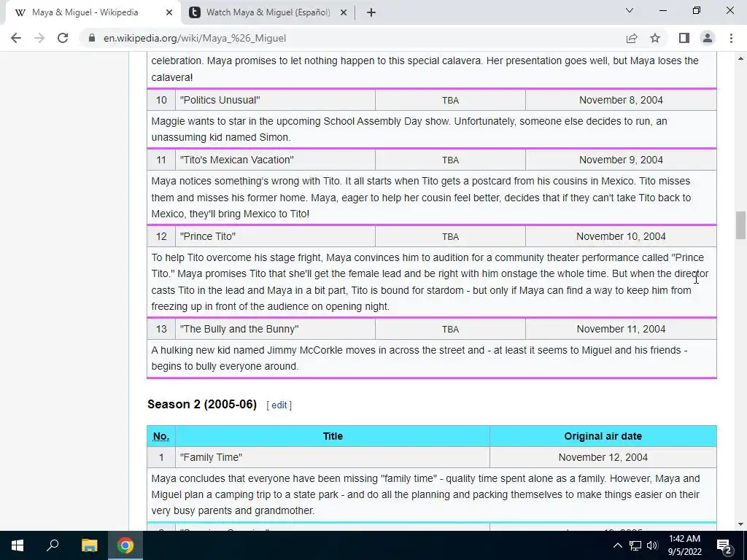This screenshot has width=747, height=560.
Task: Open File Explorer from taskbar
Action: tap(89, 545)
